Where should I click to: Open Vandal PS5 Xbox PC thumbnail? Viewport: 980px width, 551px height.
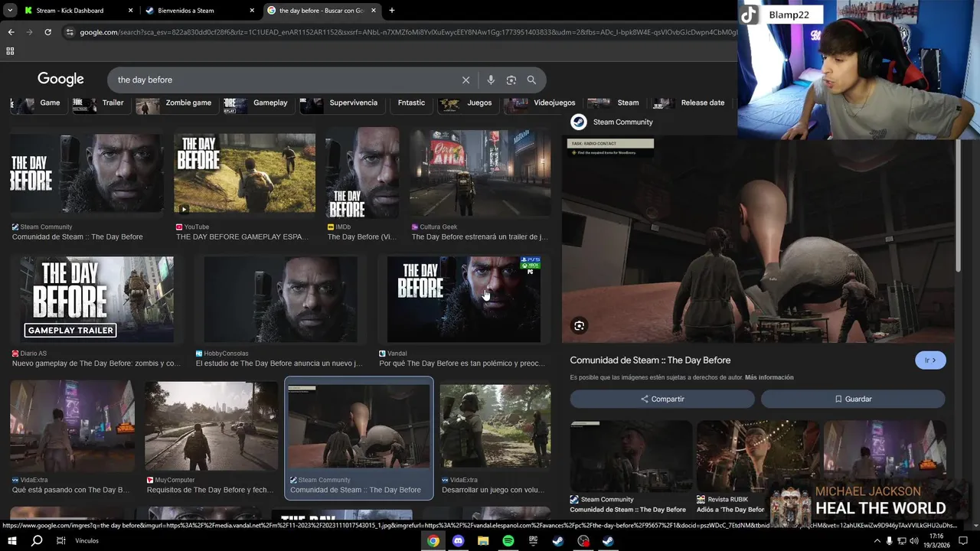[464, 299]
